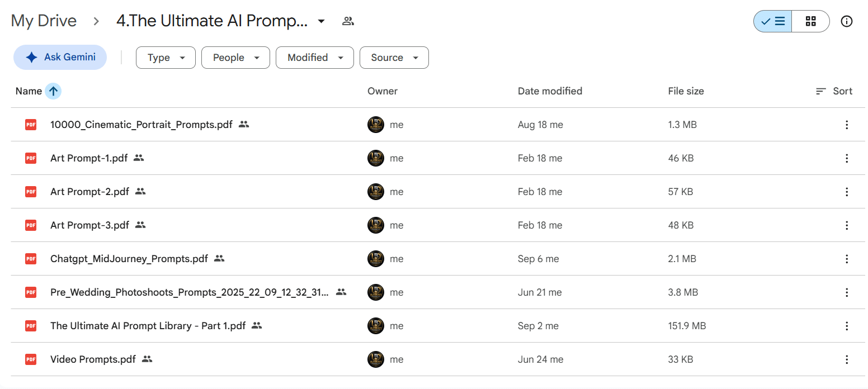The height and width of the screenshot is (389, 868).
Task: Click the shared icon beside Art Prompt-3.pdf
Action: pos(140,225)
